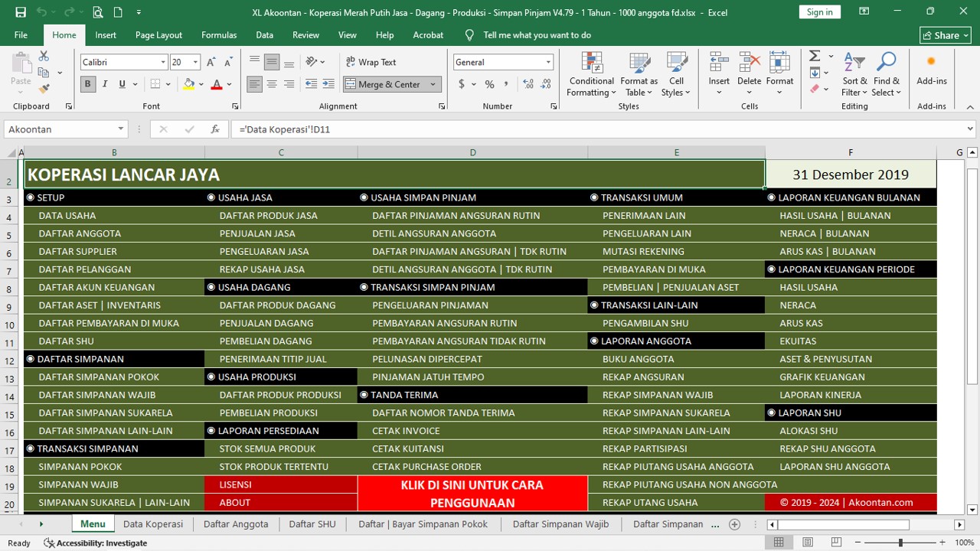980x551 pixels.
Task: Apply the Percent Style number format
Action: 489,84
